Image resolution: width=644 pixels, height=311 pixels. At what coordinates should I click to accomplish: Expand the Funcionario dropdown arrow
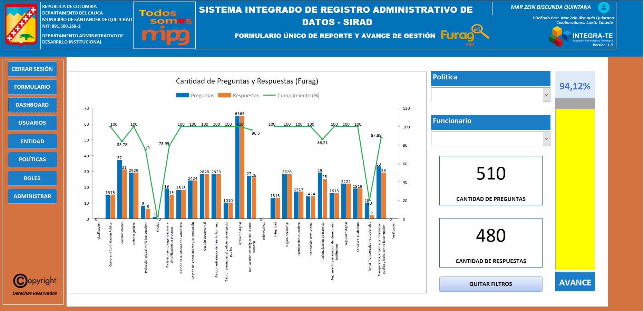click(546, 139)
